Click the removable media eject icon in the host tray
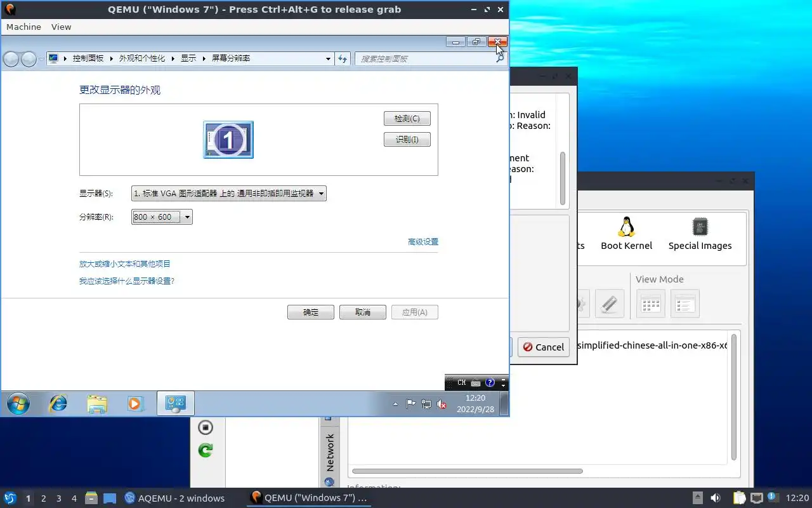Viewport: 812px width, 508px height. coord(698,498)
